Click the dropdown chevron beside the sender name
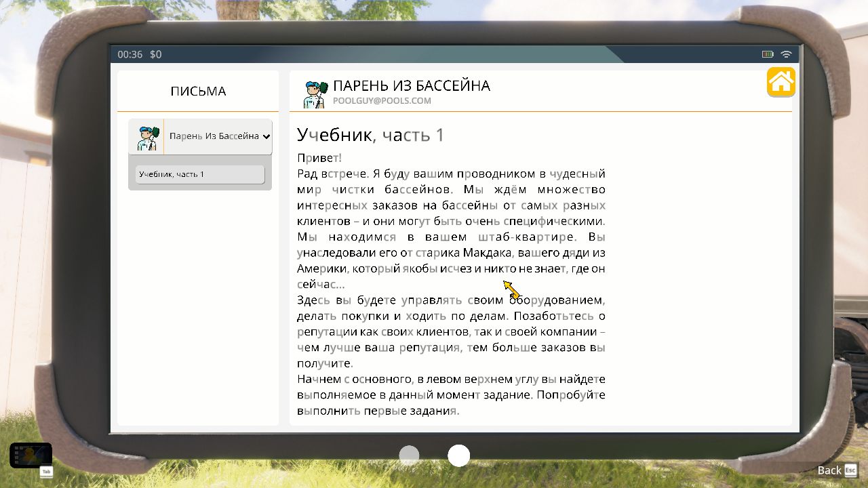 click(266, 136)
